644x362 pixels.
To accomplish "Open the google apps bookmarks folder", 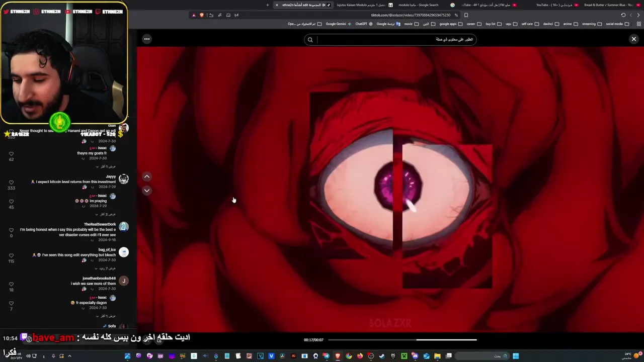I will [451, 24].
